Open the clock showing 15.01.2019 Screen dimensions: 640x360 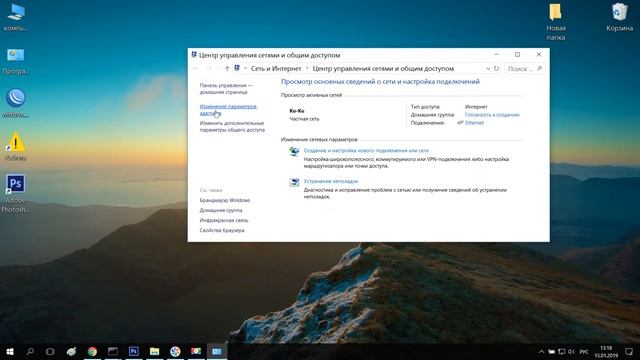[606, 352]
